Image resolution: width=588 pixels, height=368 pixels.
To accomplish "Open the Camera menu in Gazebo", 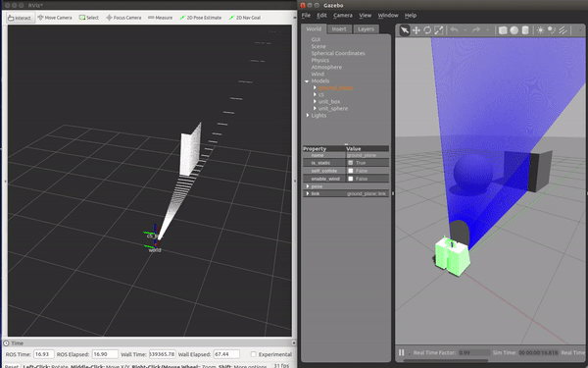I will [343, 16].
